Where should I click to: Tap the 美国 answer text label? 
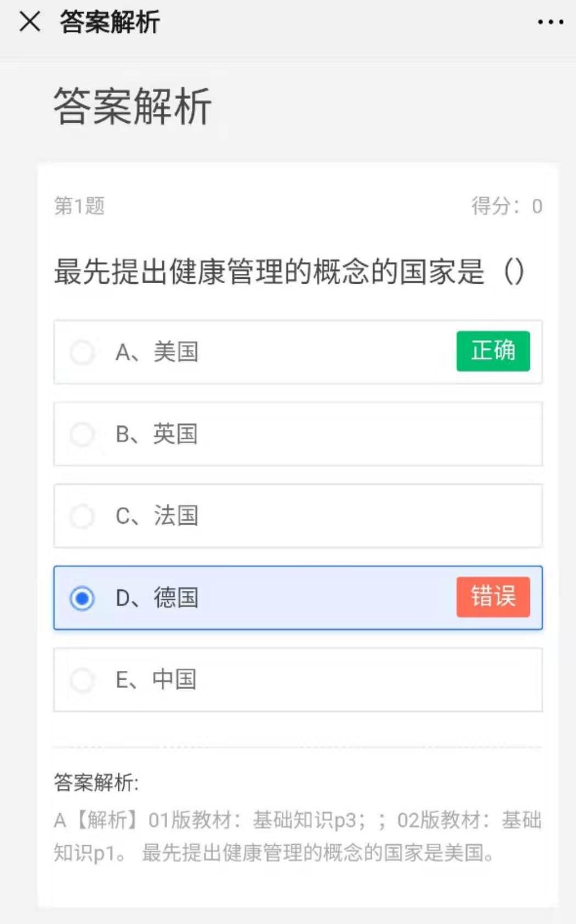pos(175,352)
